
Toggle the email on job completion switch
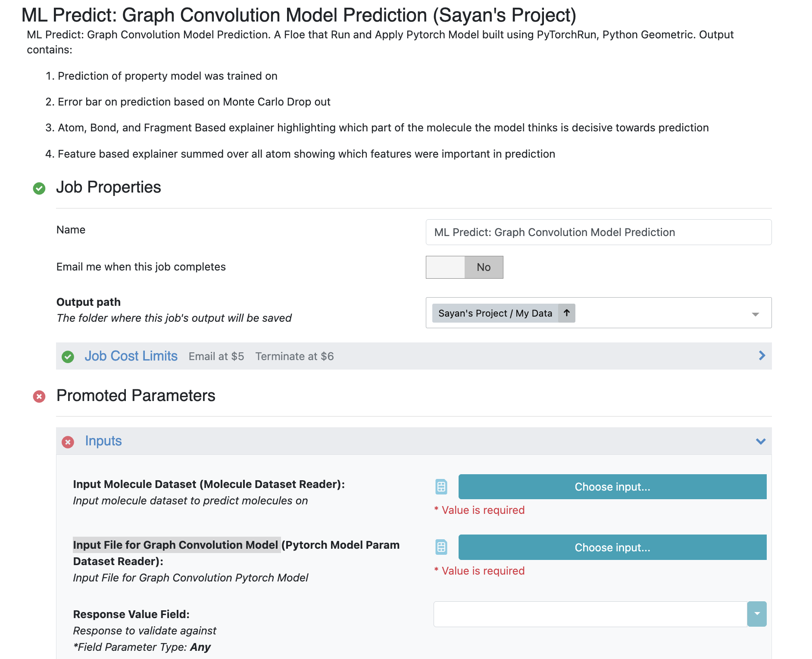click(x=464, y=267)
